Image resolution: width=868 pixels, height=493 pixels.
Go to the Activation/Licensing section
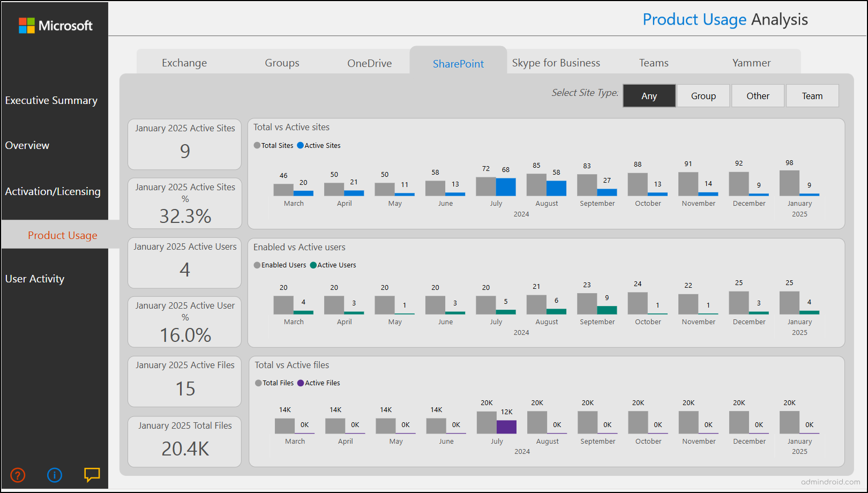pyautogui.click(x=53, y=191)
